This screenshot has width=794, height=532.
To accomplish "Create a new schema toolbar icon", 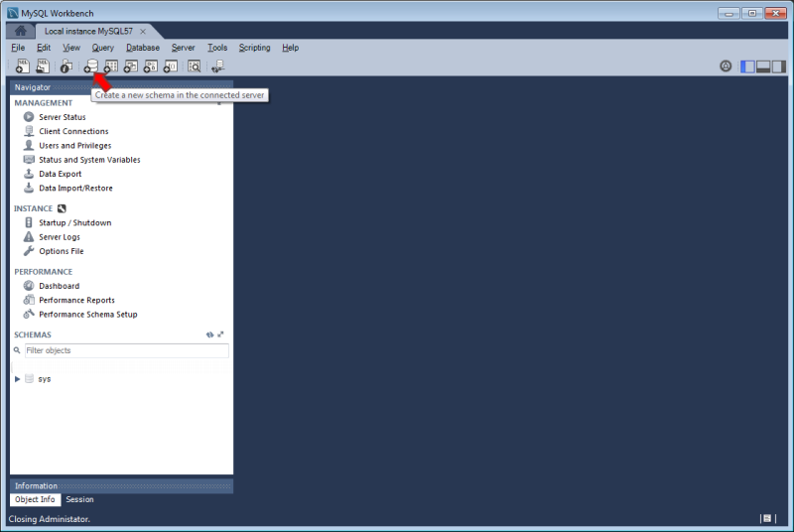I will point(91,66).
